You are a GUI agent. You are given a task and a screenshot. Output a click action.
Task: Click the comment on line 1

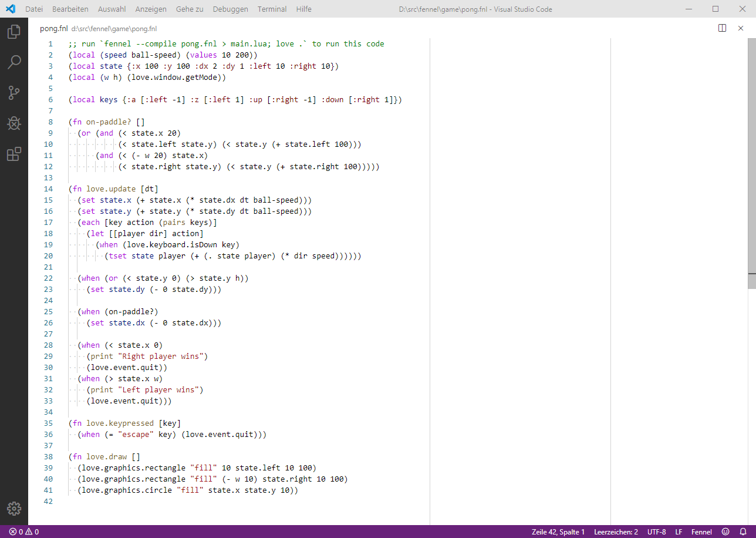pyautogui.click(x=226, y=43)
